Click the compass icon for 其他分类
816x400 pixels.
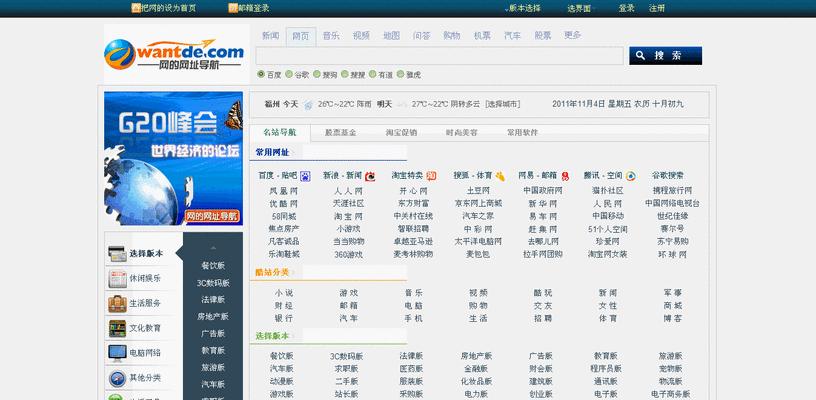click(117, 378)
